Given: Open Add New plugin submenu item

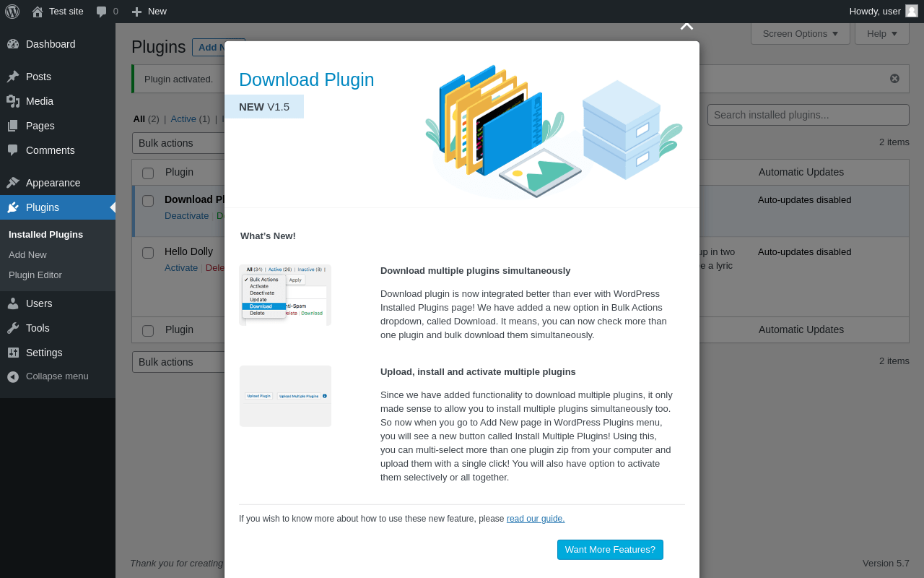Looking at the screenshot, I should [27, 255].
